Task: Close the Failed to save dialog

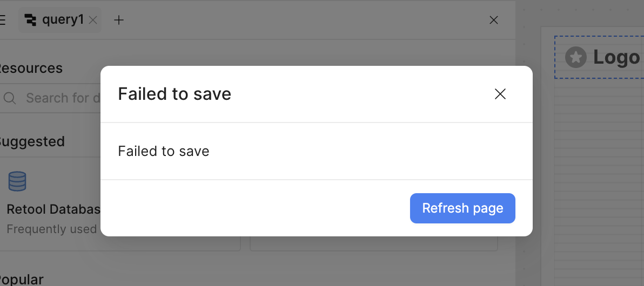Action: pos(500,94)
